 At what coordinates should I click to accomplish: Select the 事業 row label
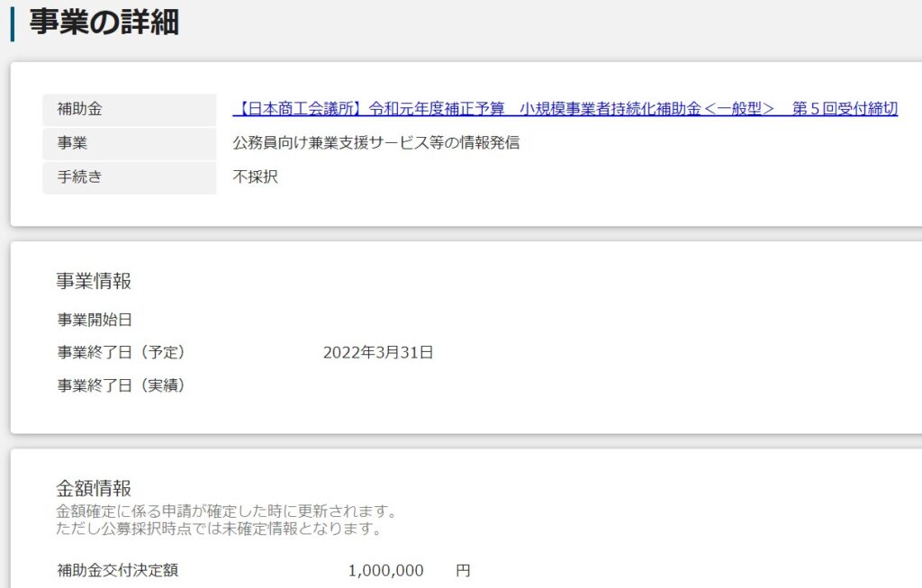coord(130,143)
